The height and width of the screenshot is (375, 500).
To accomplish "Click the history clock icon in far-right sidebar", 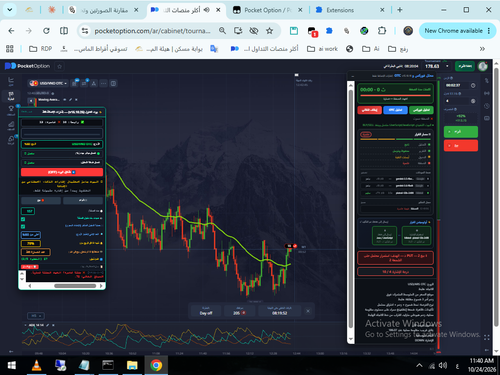I will pyautogui.click(x=487, y=106).
